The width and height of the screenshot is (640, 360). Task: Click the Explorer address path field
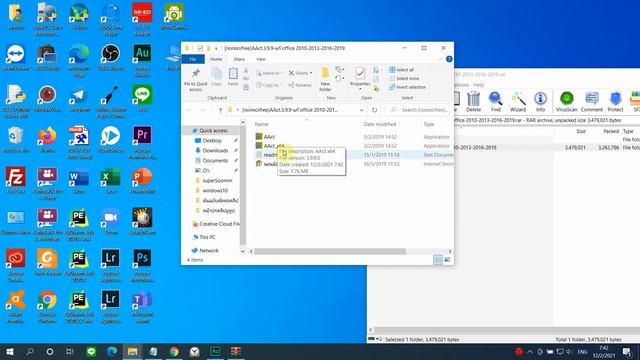[x=292, y=110]
